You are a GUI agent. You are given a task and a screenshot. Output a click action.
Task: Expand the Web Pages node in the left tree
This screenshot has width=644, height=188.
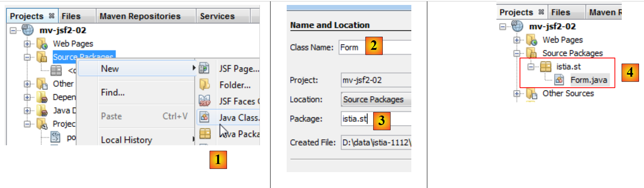27,44
